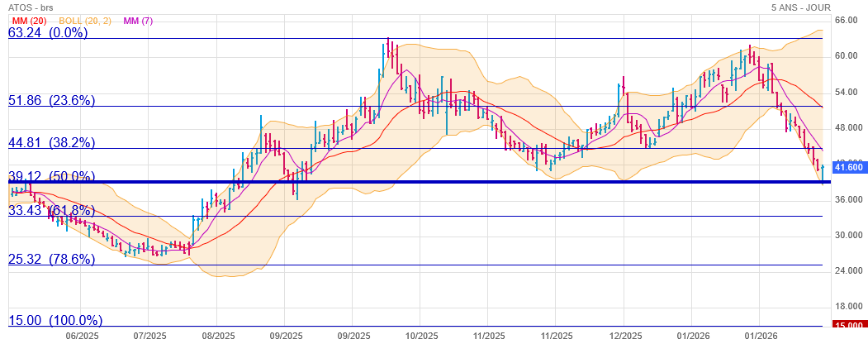Click the 06/2025 date axis label
The height and width of the screenshot is (344, 868).
pyautogui.click(x=82, y=336)
